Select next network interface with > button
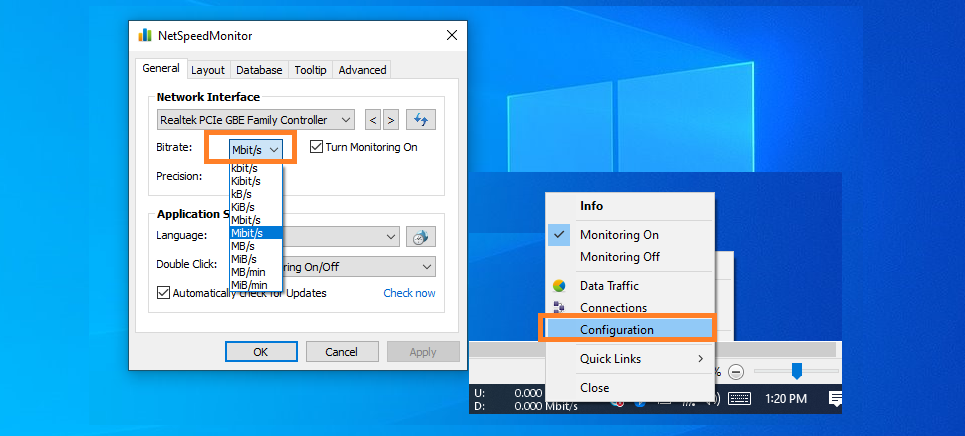This screenshot has width=965, height=436. (391, 119)
